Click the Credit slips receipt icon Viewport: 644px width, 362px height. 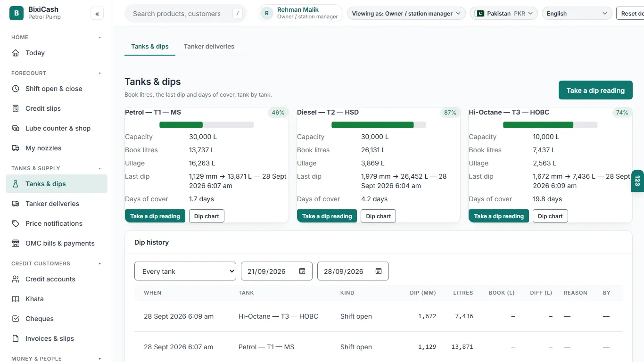point(16,108)
